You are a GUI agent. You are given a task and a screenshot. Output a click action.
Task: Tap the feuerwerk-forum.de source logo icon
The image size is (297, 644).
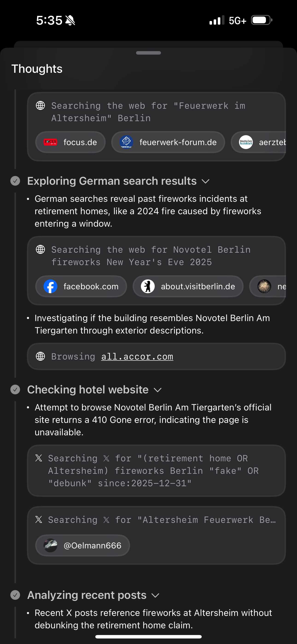tap(126, 142)
